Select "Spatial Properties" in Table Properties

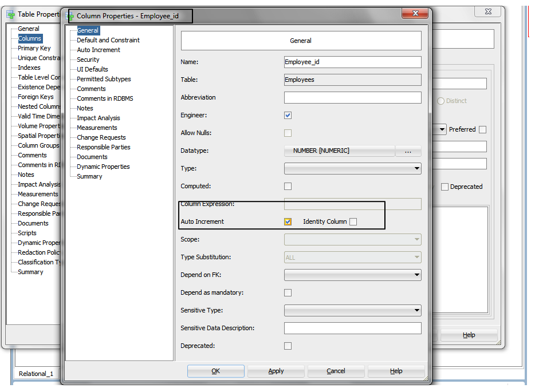38,136
